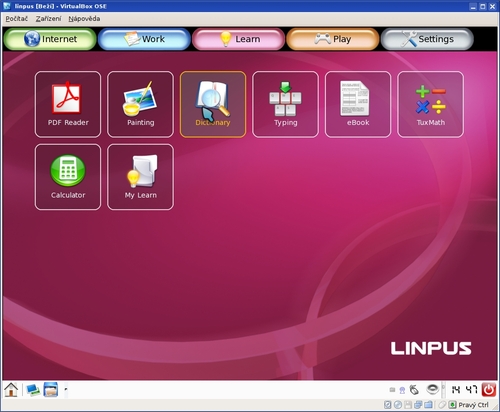Click the mouse device tray icon
The width and height of the screenshot is (500, 412).
click(x=414, y=389)
